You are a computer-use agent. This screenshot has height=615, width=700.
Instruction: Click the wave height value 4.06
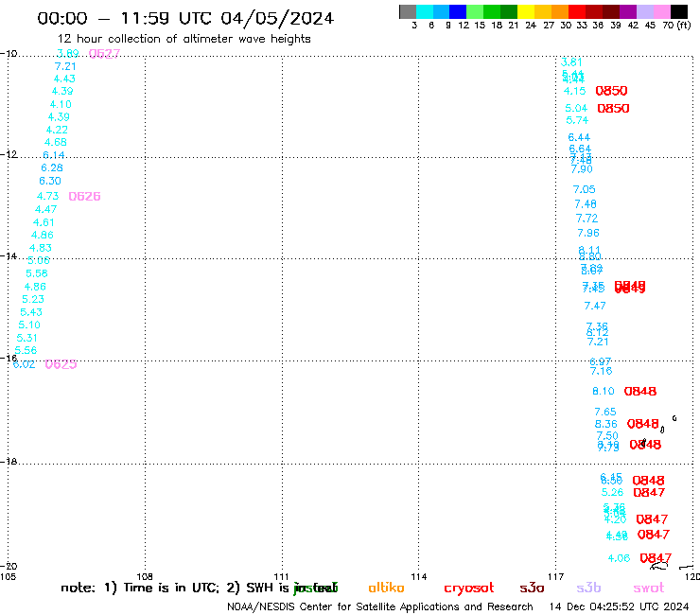click(x=620, y=558)
